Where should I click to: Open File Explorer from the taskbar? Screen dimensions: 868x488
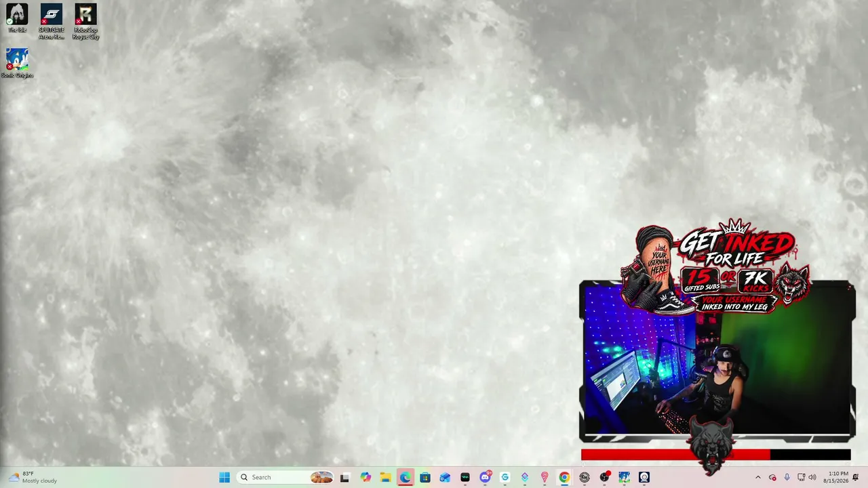pyautogui.click(x=385, y=477)
